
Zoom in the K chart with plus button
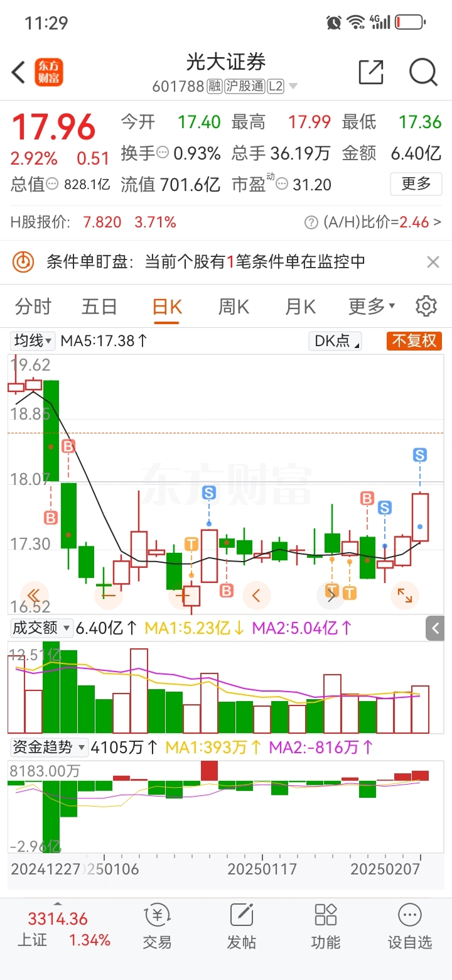point(182,594)
